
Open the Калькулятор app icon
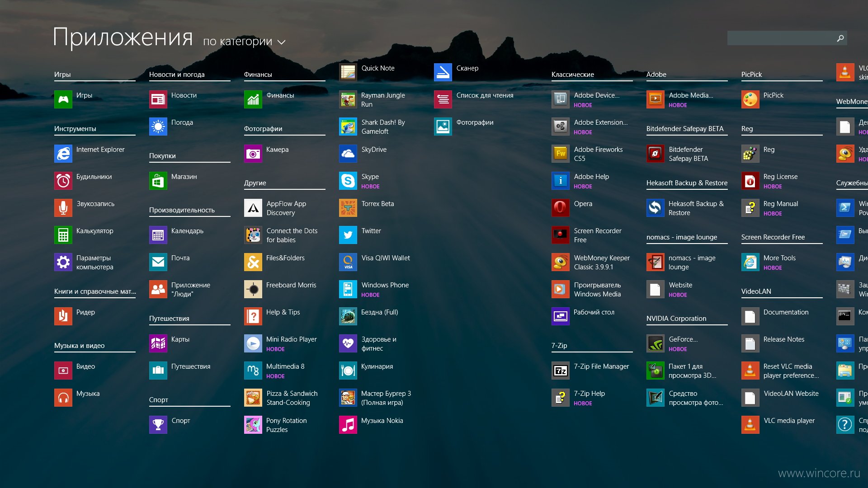point(63,235)
